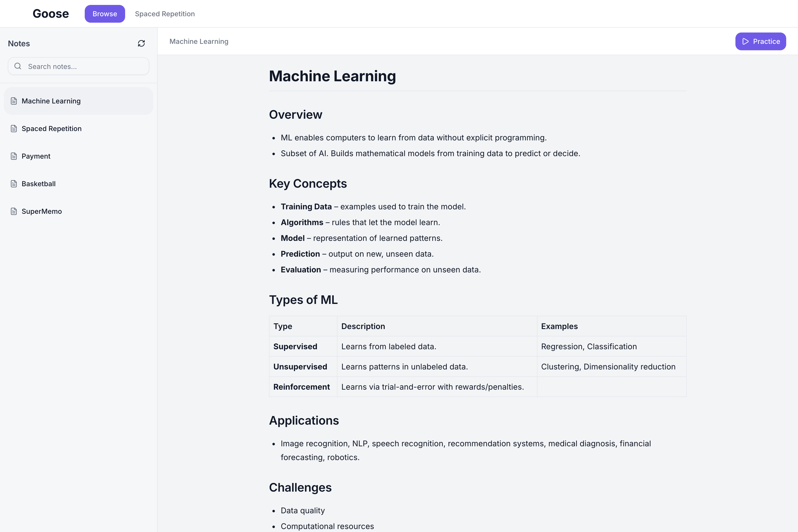The width and height of the screenshot is (798, 532).
Task: Open the Spaced Repetition top tab
Action: click(x=165, y=14)
